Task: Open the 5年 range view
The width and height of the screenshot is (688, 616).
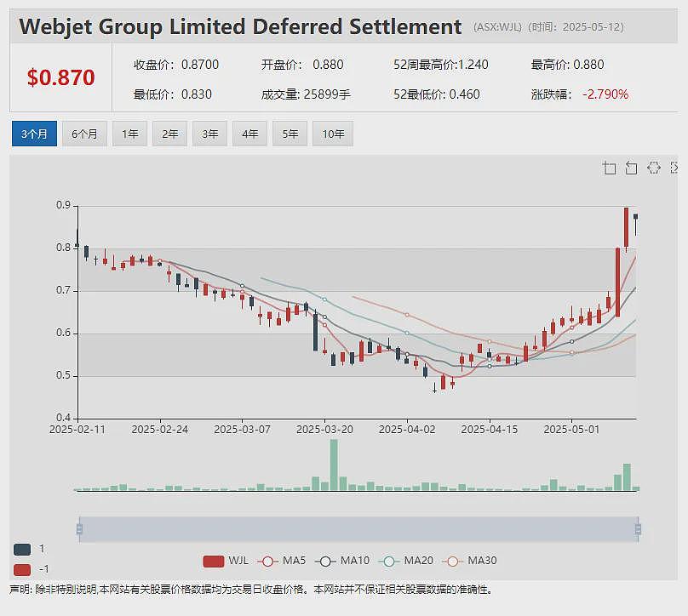Action: [x=290, y=134]
